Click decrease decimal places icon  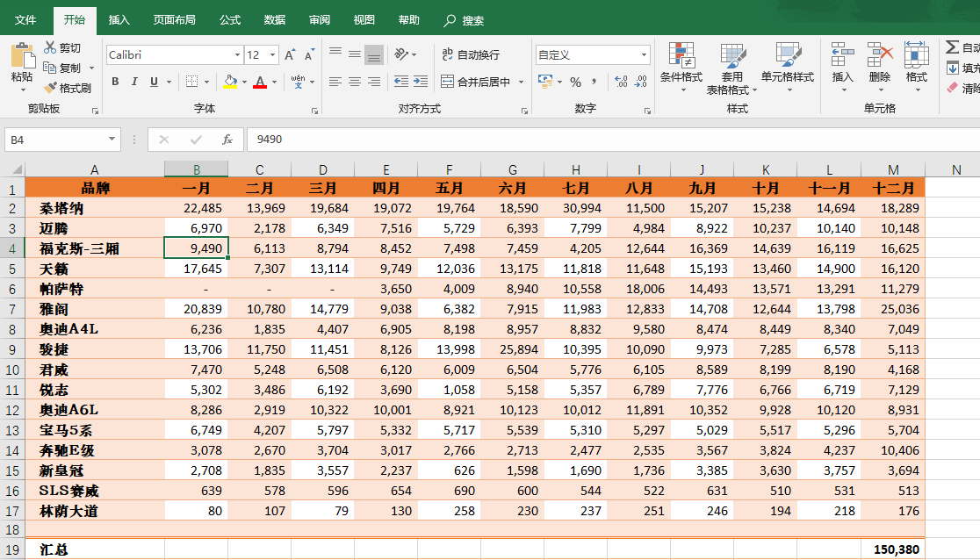click(641, 82)
